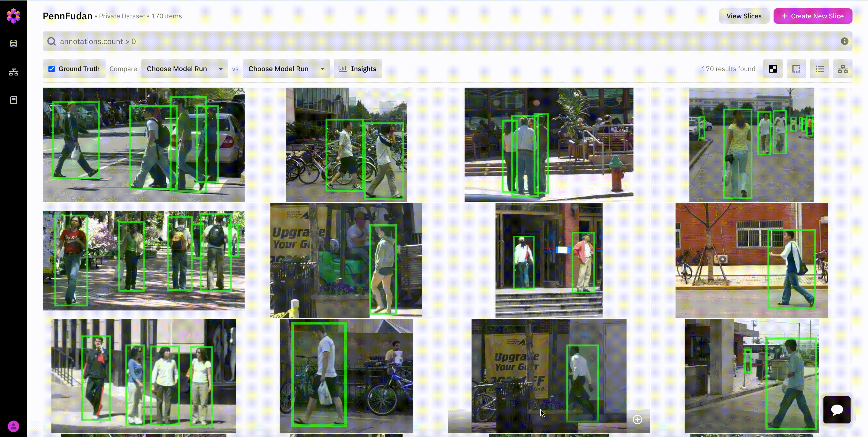
Task: Open Insights panel
Action: 357,69
